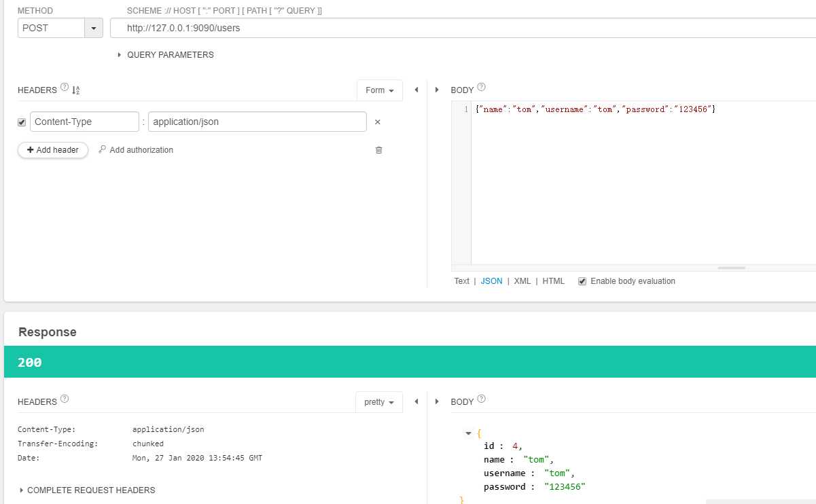Switch body format to JSON

coord(492,281)
